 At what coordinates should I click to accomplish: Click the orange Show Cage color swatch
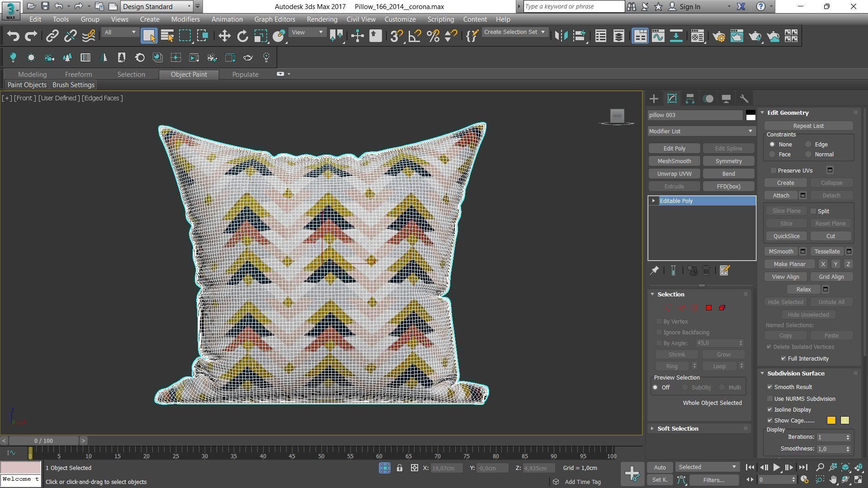point(831,421)
